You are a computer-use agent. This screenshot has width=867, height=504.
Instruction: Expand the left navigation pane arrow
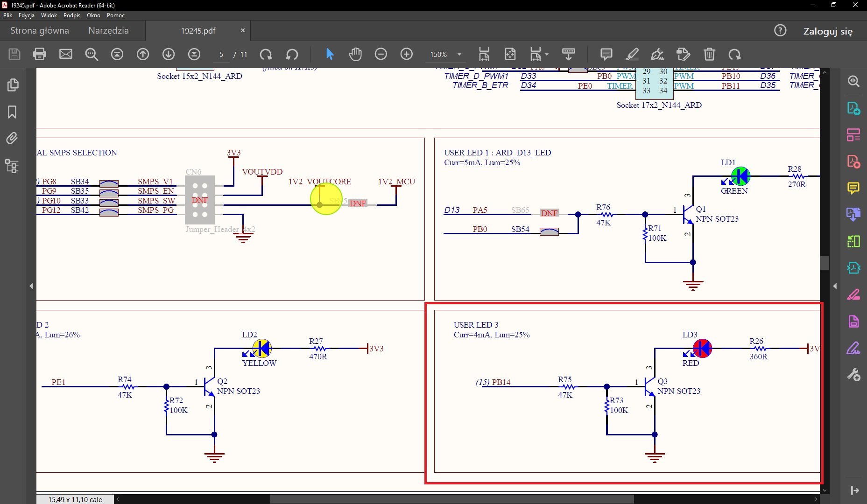point(31,286)
